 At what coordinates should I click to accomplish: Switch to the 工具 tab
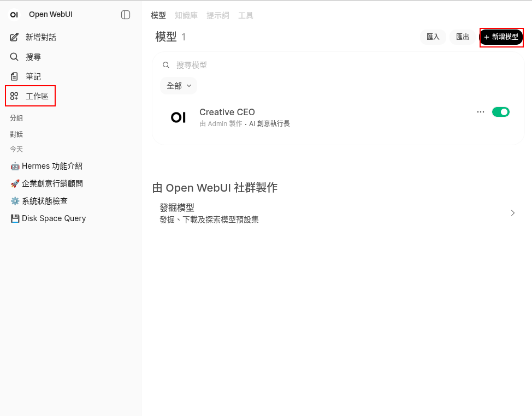click(246, 16)
